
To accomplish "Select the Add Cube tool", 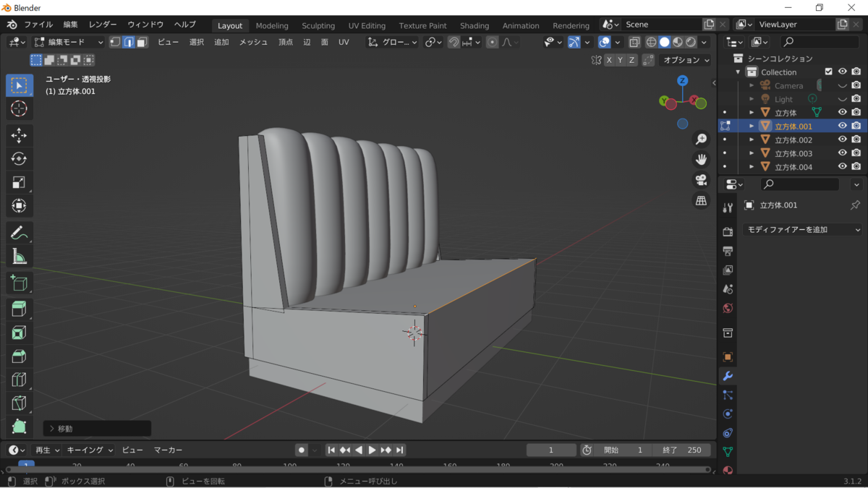I will click(x=19, y=283).
